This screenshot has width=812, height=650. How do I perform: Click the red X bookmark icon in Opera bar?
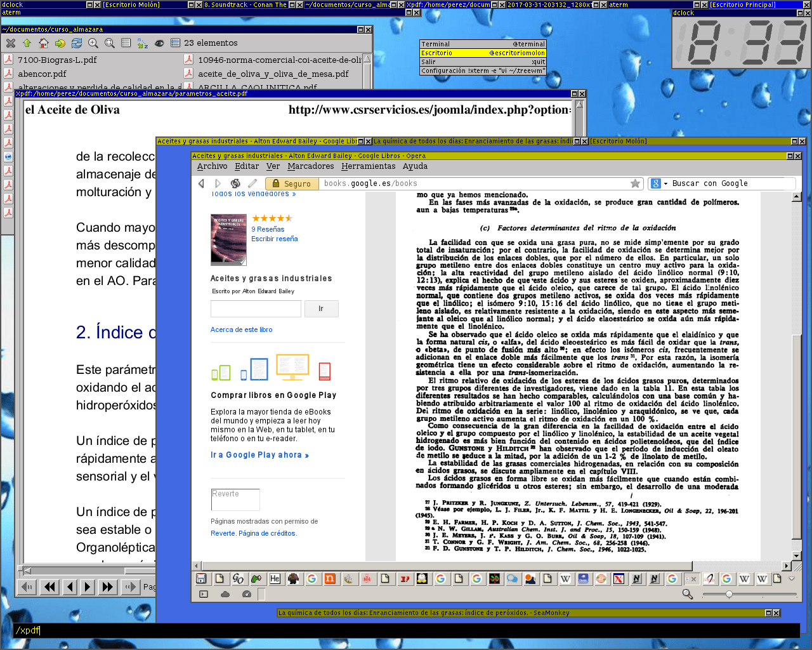[x=619, y=578]
